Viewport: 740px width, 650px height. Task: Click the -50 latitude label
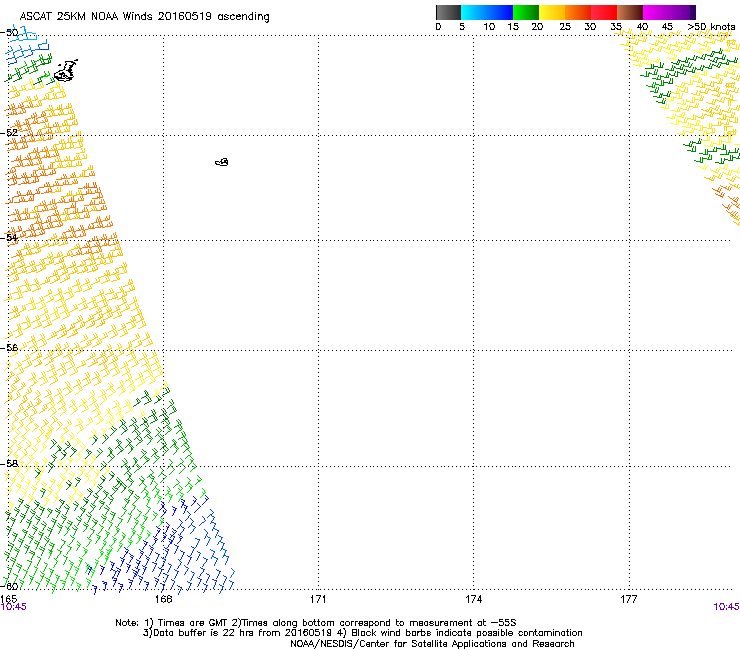pos(10,33)
